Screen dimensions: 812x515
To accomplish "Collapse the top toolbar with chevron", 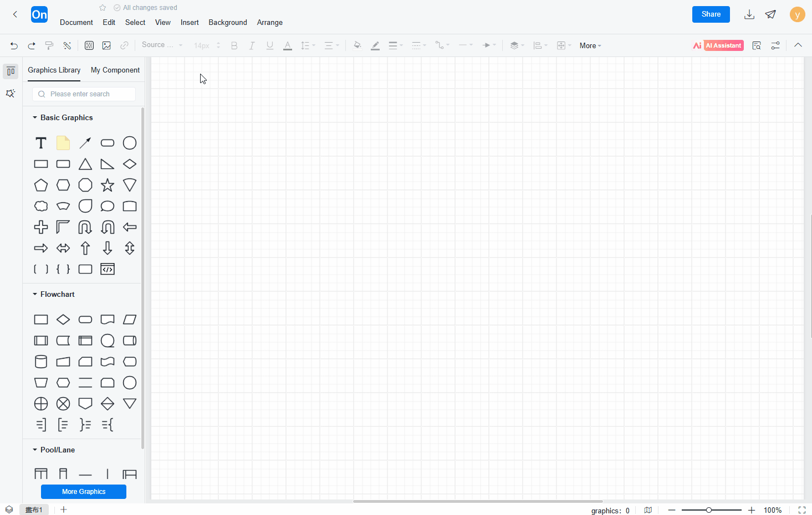I will point(798,45).
